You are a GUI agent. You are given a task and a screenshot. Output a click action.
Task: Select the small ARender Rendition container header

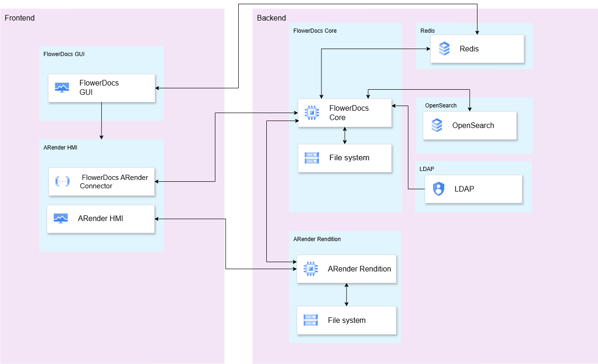point(317,239)
